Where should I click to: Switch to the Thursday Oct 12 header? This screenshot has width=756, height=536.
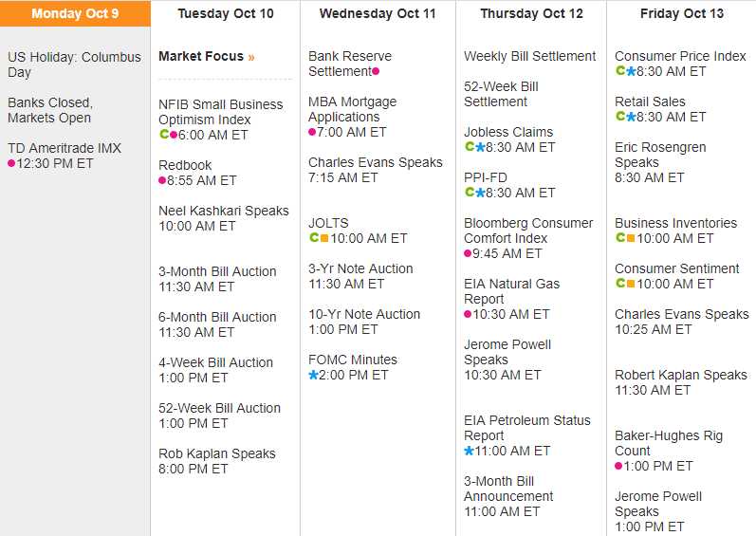coord(531,13)
